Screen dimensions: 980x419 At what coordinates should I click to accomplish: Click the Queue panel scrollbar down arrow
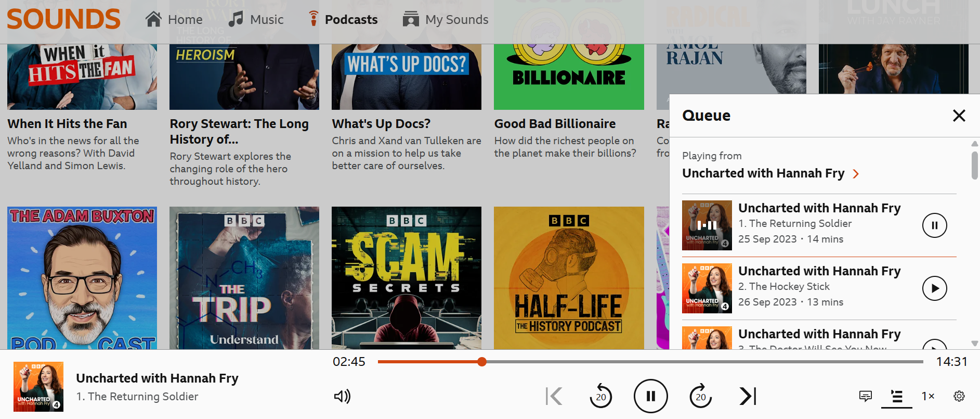click(x=975, y=344)
